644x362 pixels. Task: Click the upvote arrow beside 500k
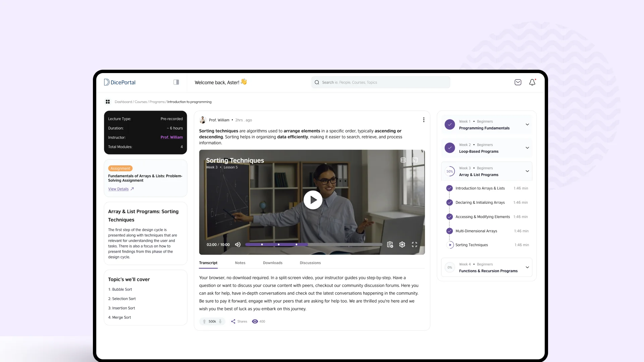click(x=204, y=321)
